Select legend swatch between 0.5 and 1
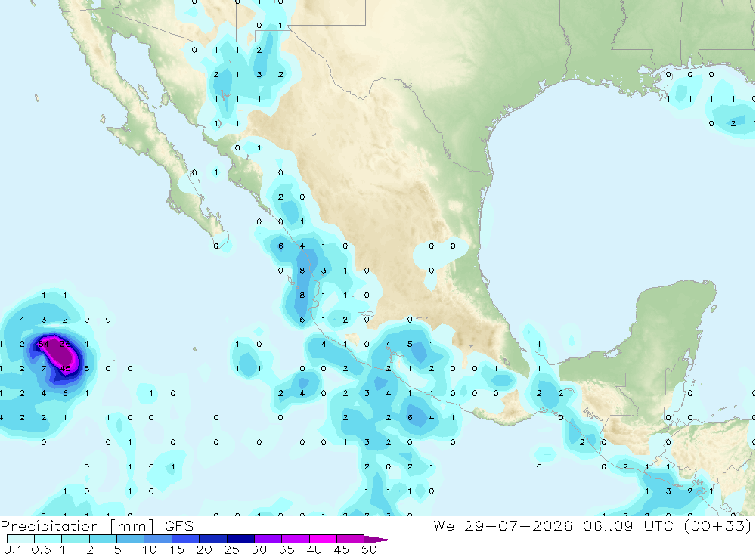Screen dimensions: 756x554 (48, 539)
